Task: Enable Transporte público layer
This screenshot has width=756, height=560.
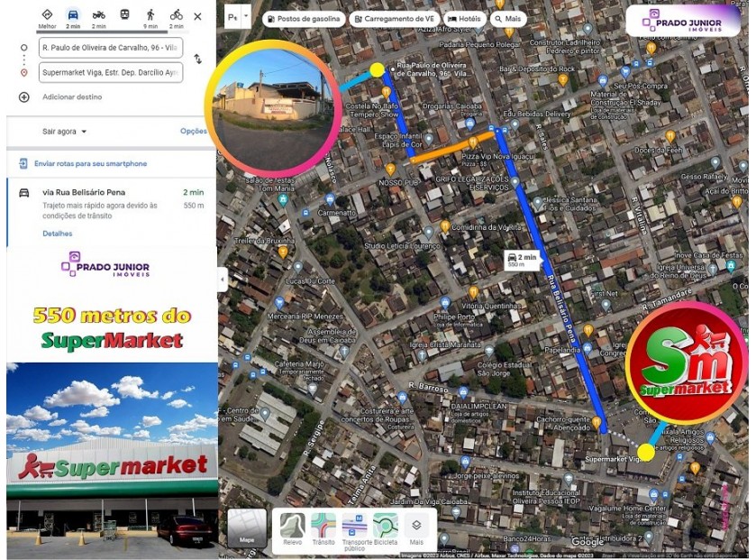Action: [354, 530]
